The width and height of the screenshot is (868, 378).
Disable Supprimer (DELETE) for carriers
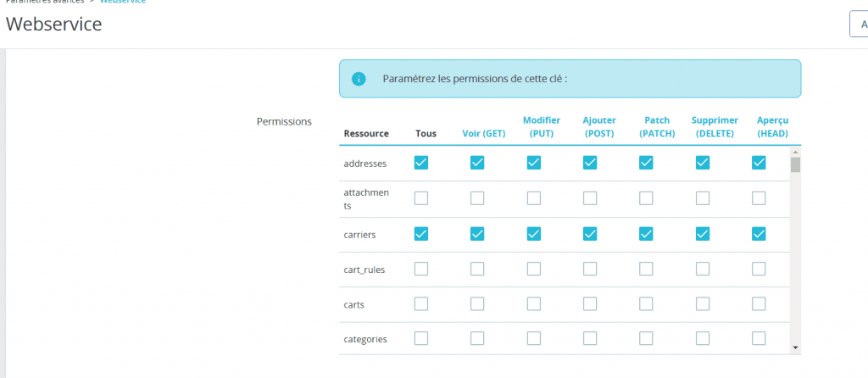click(x=703, y=233)
